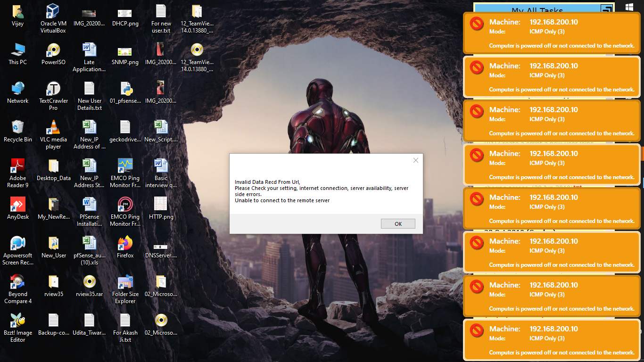Screen dimensions: 644x362
Task: Click the topmost 192.168.200.10 offline notification
Action: point(551,33)
